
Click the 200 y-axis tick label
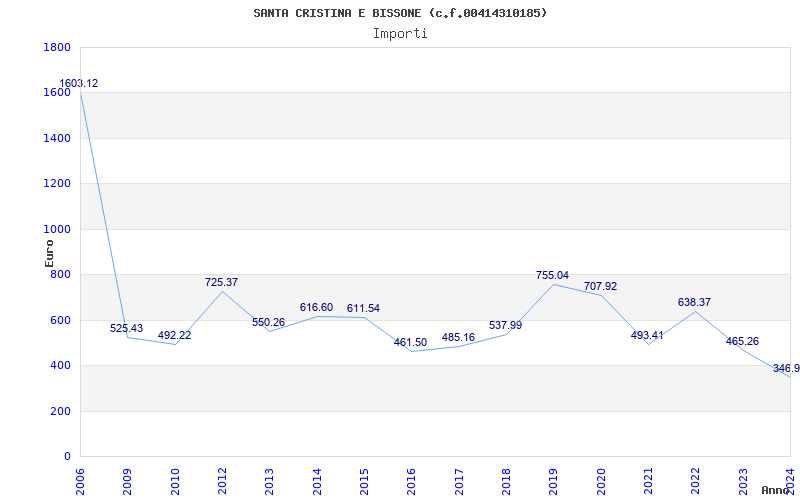(x=61, y=411)
